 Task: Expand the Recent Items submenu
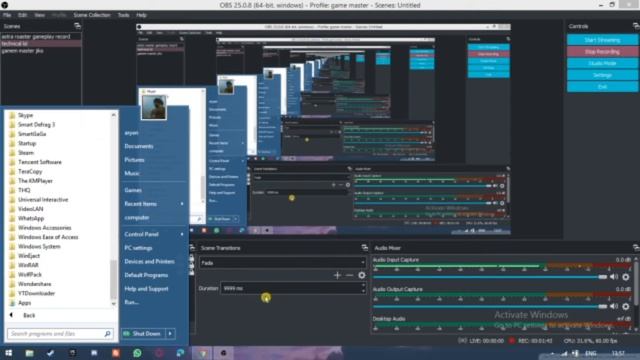[182, 204]
